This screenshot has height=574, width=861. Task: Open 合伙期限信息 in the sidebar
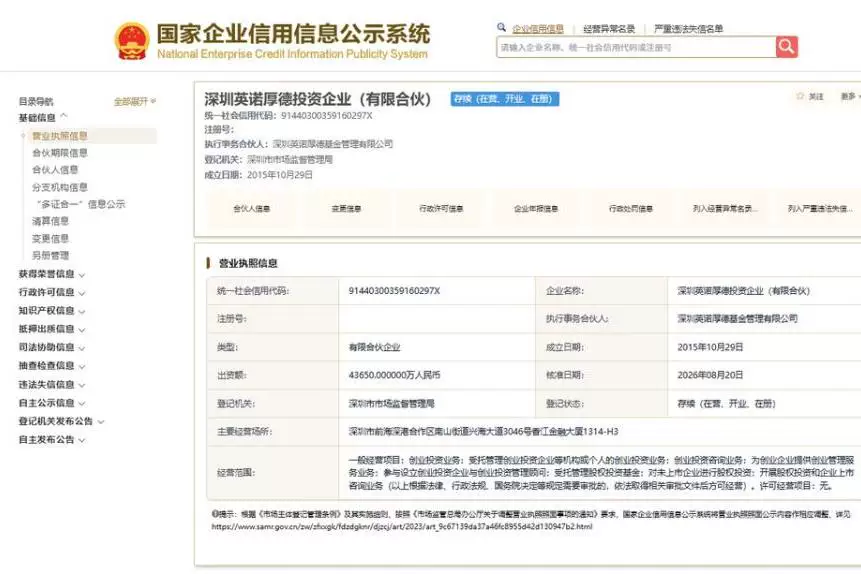pyautogui.click(x=60, y=153)
